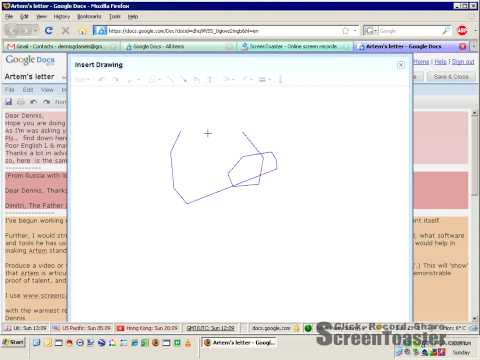Open the URL bar history dropdown arrow

pos(355,31)
